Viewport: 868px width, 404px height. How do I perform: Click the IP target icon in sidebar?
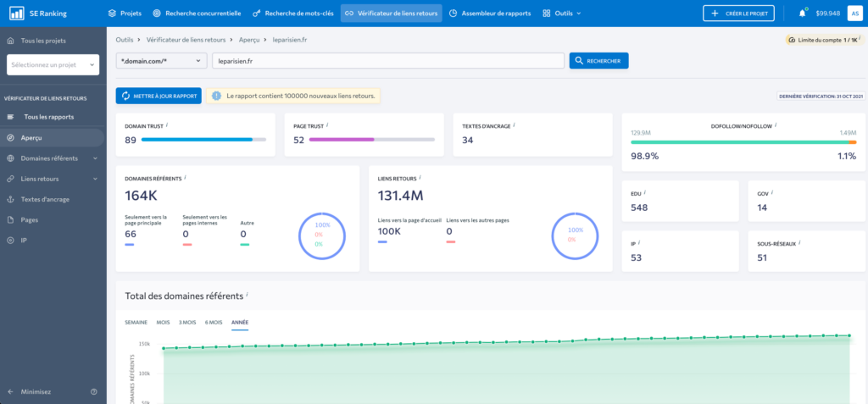point(10,241)
